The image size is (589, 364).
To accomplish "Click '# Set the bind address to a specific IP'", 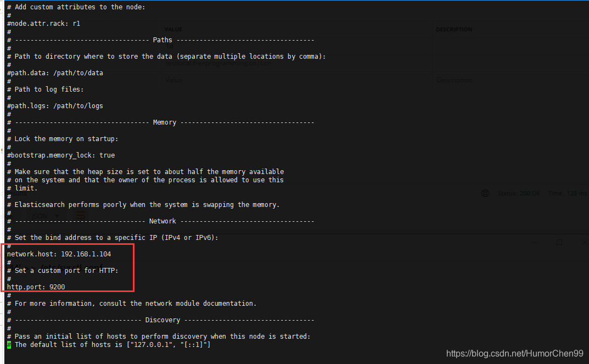I will 113,238.
